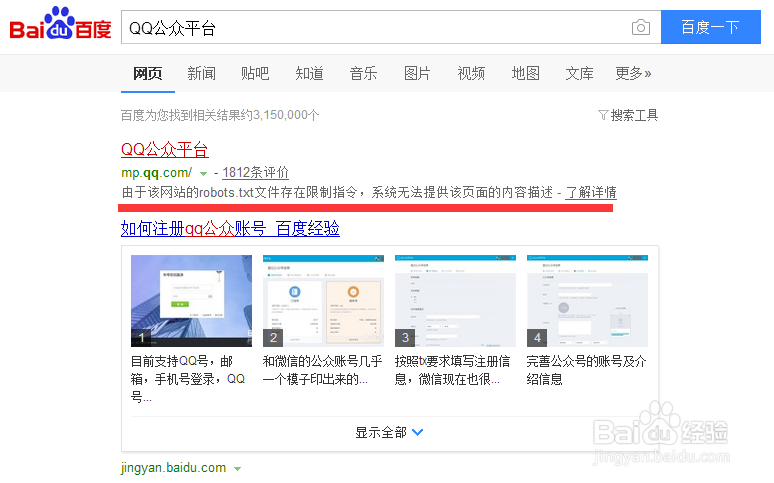The image size is (774, 483).
Task: Click the mp.qq.com/ URL
Action: 156,172
